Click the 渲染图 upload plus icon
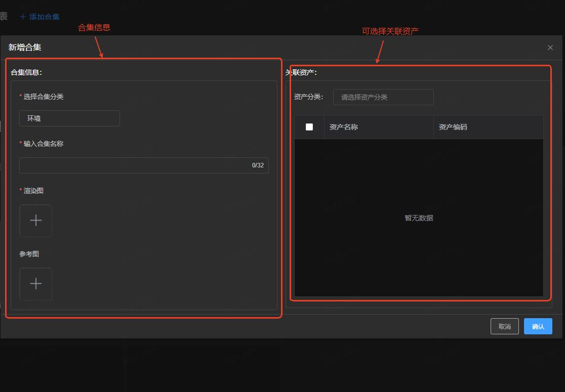Viewport: 565px width, 392px height. (35, 221)
